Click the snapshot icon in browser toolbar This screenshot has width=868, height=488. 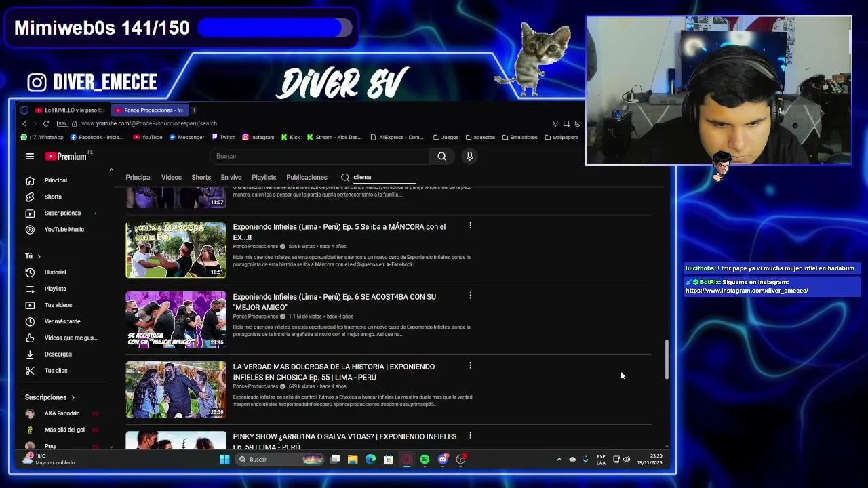[x=566, y=123]
